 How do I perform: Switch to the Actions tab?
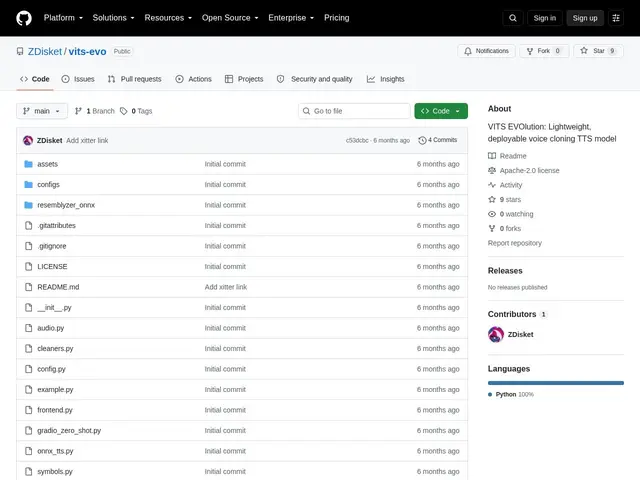pos(193,79)
